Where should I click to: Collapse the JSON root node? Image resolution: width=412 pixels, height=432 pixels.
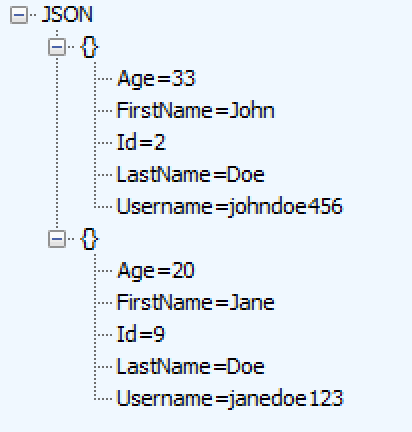coord(19,15)
